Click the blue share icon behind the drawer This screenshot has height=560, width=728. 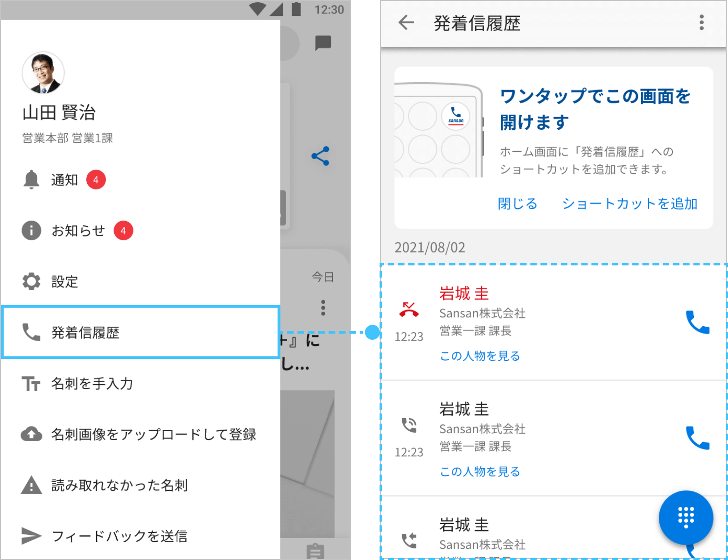pos(321,156)
